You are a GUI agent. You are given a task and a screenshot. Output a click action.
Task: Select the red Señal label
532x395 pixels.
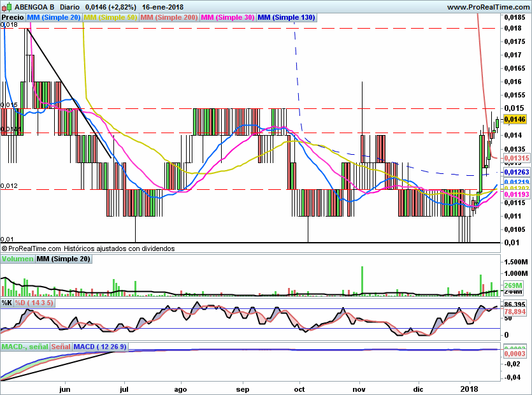(x=61, y=347)
